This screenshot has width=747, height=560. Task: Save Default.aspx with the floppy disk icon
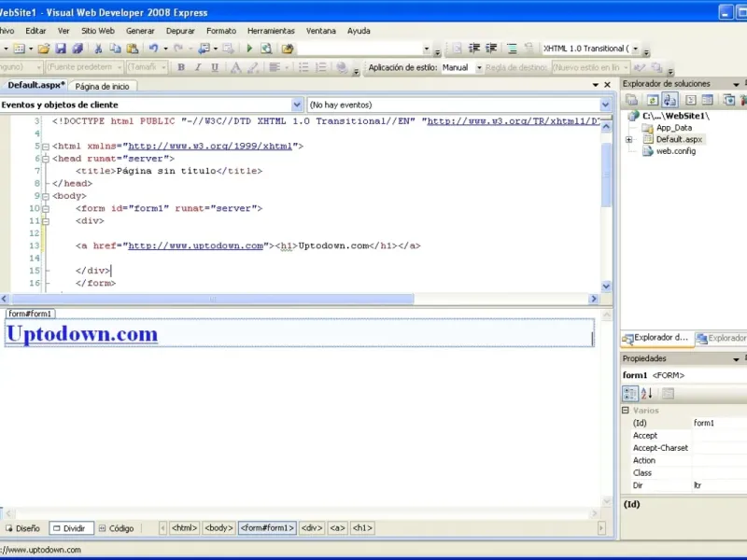coord(61,49)
